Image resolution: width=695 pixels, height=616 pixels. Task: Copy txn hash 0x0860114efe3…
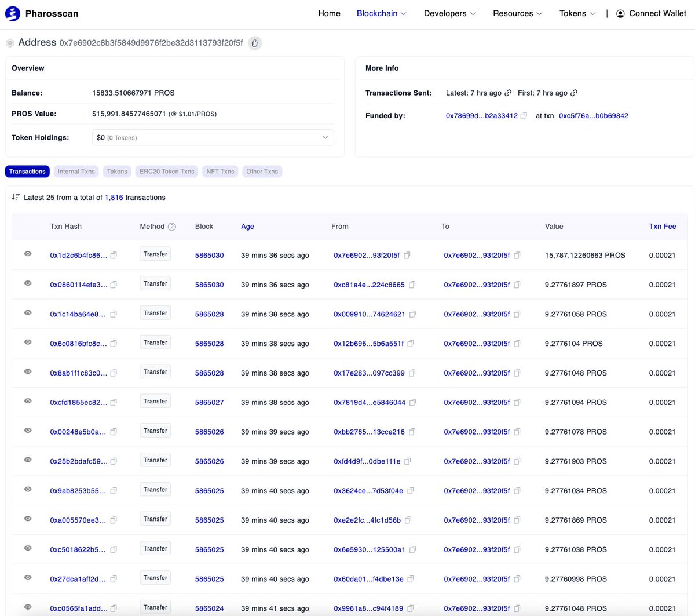[114, 285]
